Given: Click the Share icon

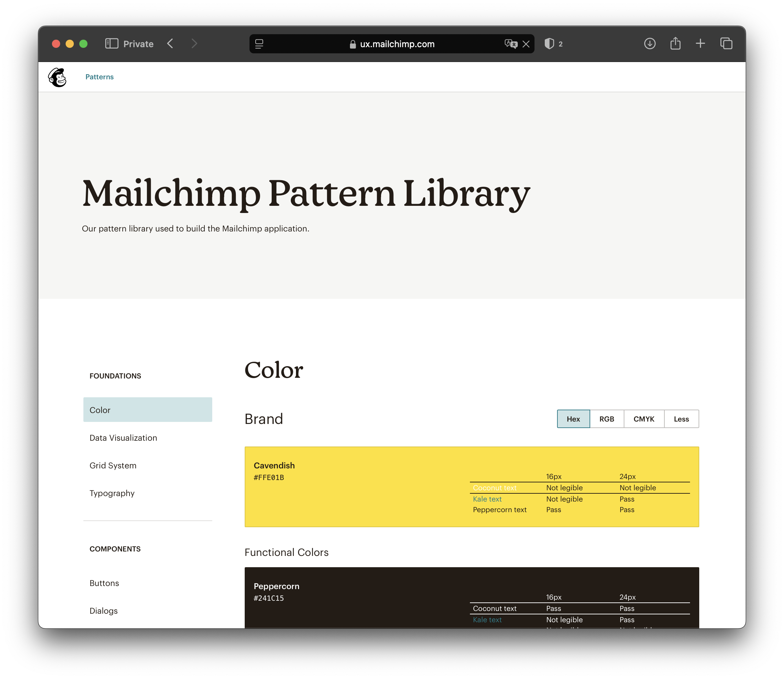Looking at the screenshot, I should pos(675,43).
